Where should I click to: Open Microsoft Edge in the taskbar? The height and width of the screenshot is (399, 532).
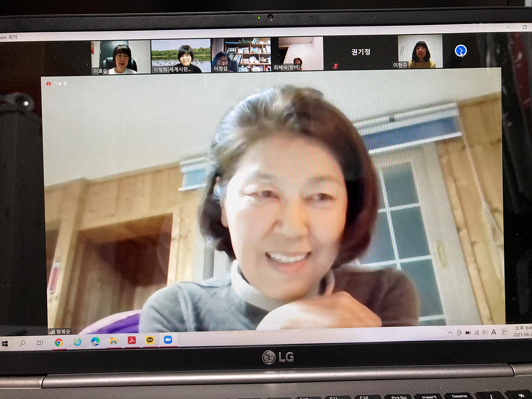[x=95, y=342]
